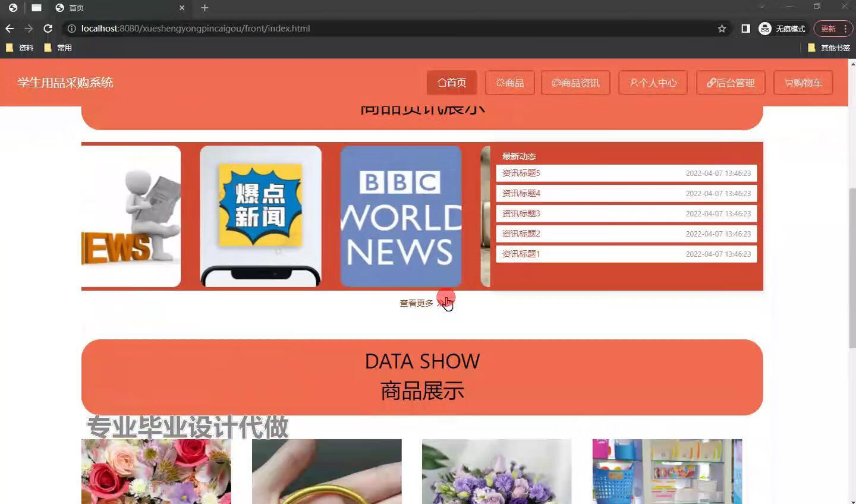
Task: Click the 学生用品采购系统 site title
Action: [65, 83]
